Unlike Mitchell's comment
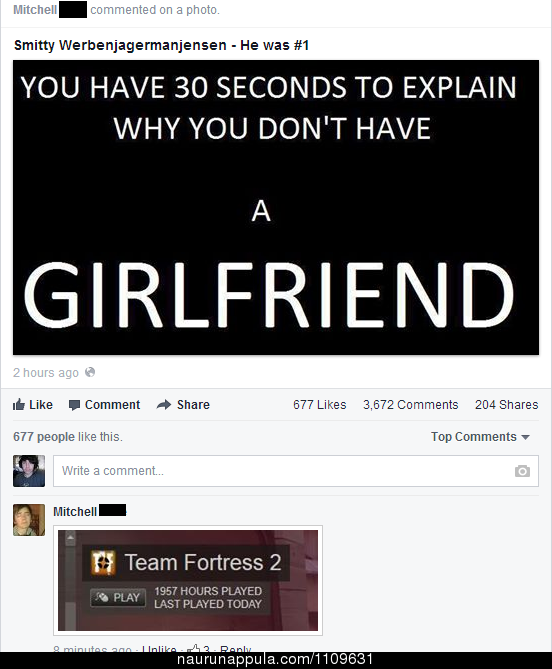This screenshot has width=552, height=669. point(159,649)
